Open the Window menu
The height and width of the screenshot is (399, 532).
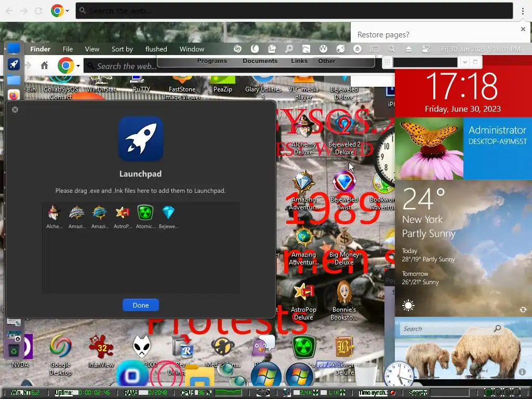click(192, 49)
